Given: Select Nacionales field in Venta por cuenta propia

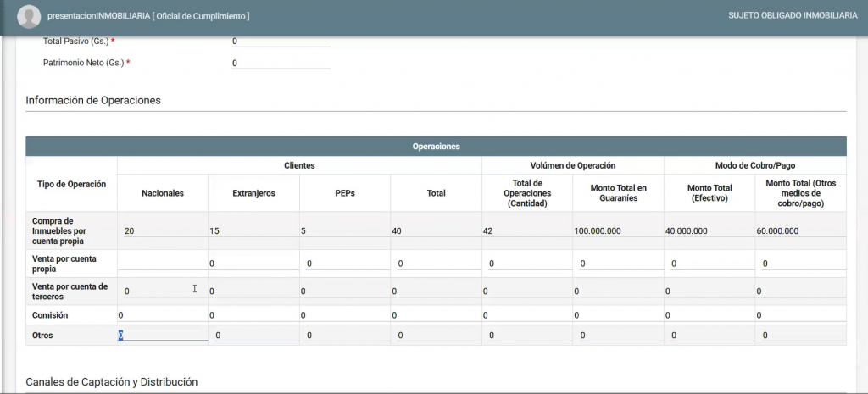Looking at the screenshot, I should pyautogui.click(x=163, y=264).
